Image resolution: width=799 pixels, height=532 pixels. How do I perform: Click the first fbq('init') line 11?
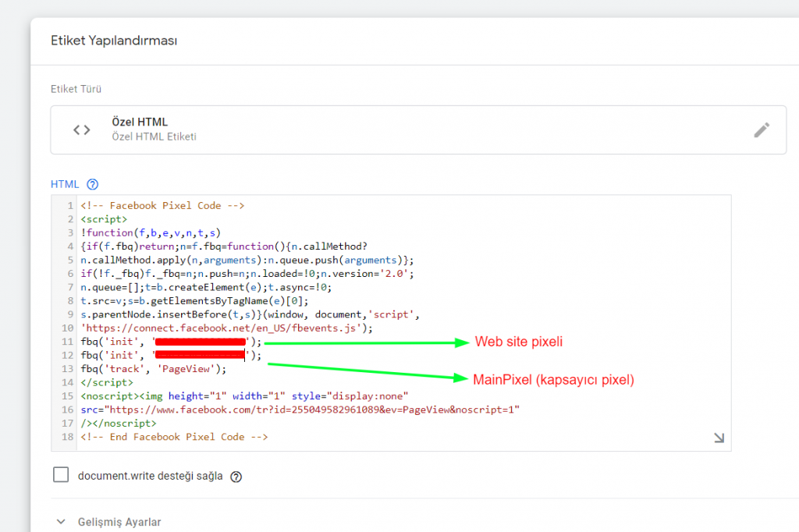(171, 342)
